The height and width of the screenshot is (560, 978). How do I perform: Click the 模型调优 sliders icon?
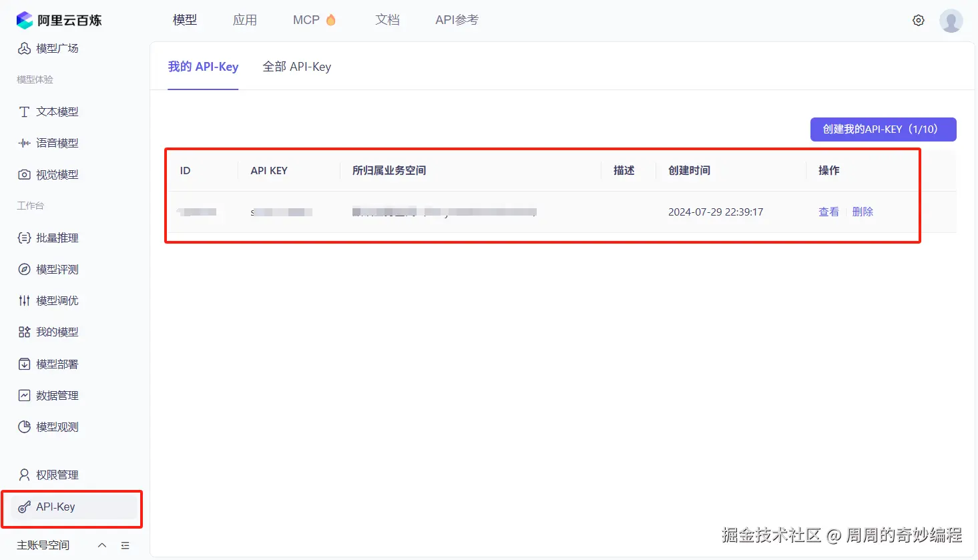(x=24, y=300)
